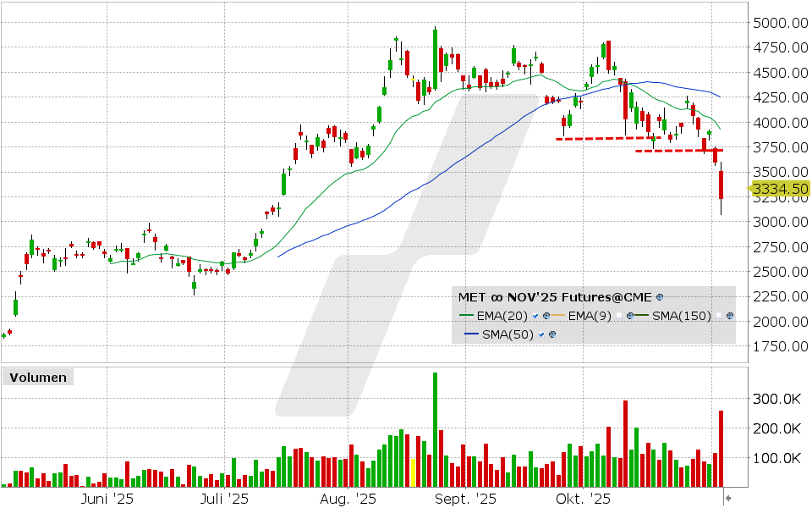Enable the EMA(9) overlay checkbox
812x508 pixels.
(619, 317)
